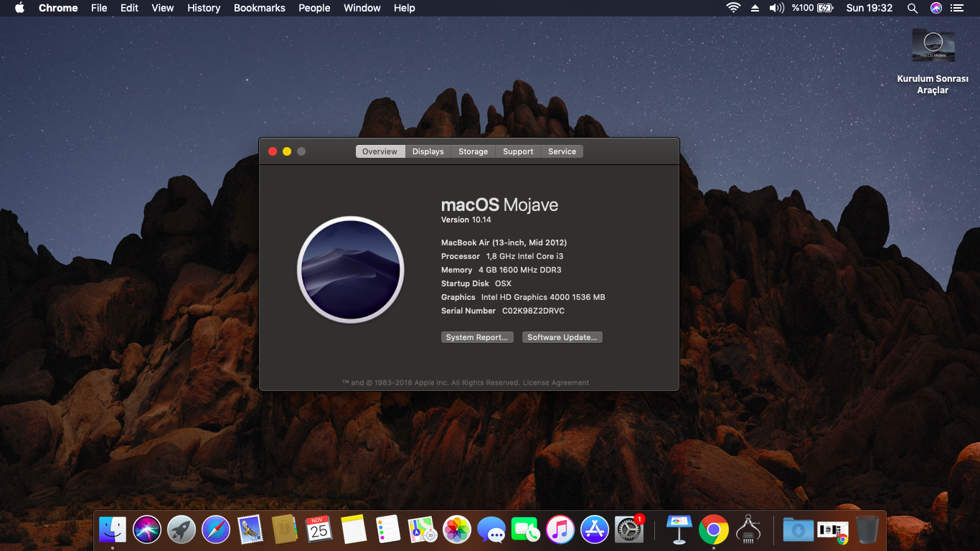The image size is (980, 551).
Task: Select the Support tab
Action: pos(518,151)
